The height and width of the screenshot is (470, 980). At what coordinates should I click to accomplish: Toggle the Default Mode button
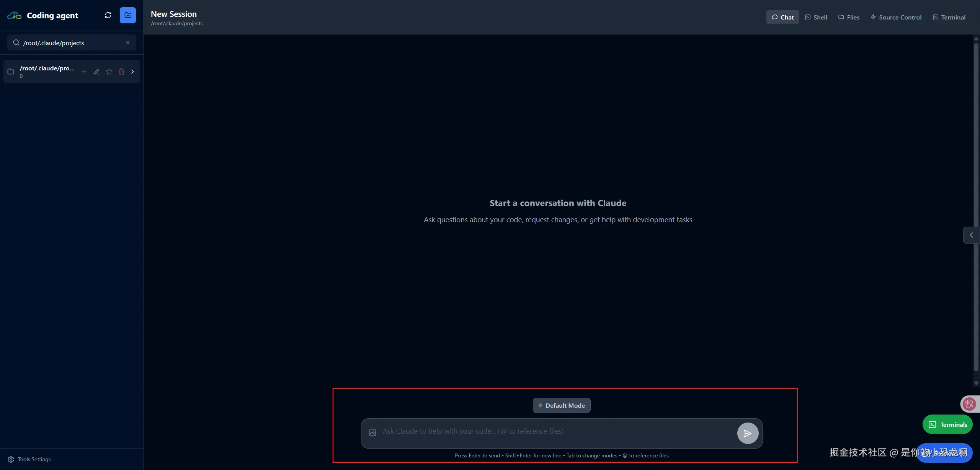point(562,405)
